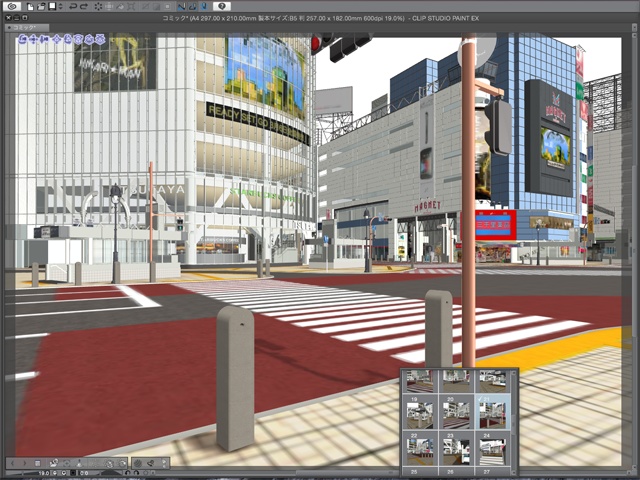The height and width of the screenshot is (480, 640).
Task: Click the eighth object launcher icon
Action: point(109,464)
